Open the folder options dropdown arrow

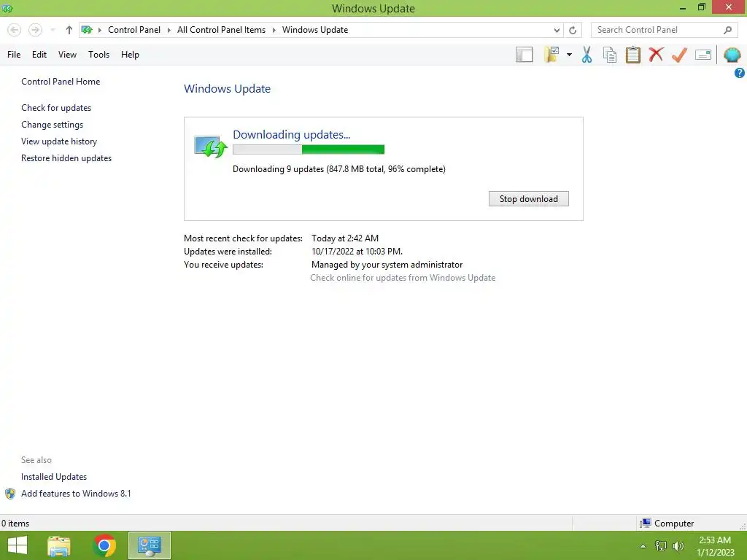pos(569,55)
